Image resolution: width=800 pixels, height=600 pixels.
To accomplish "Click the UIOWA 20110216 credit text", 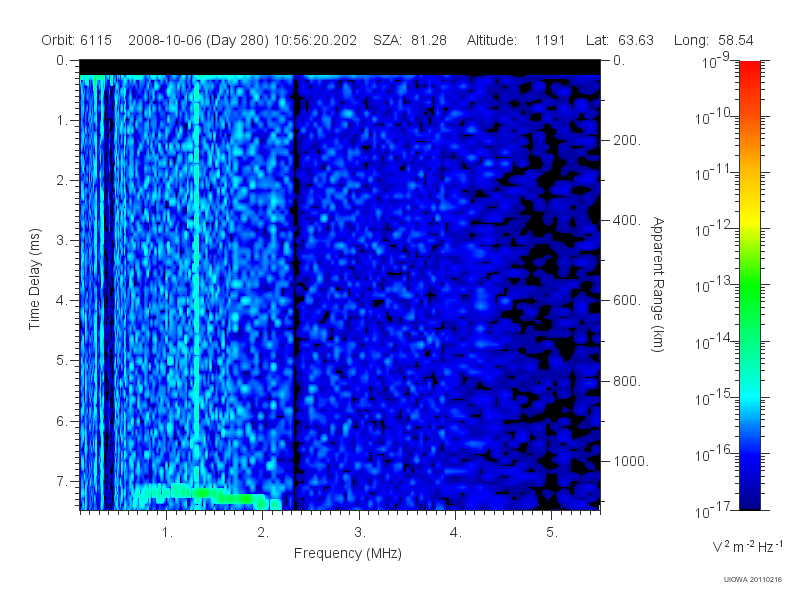I will point(753,580).
